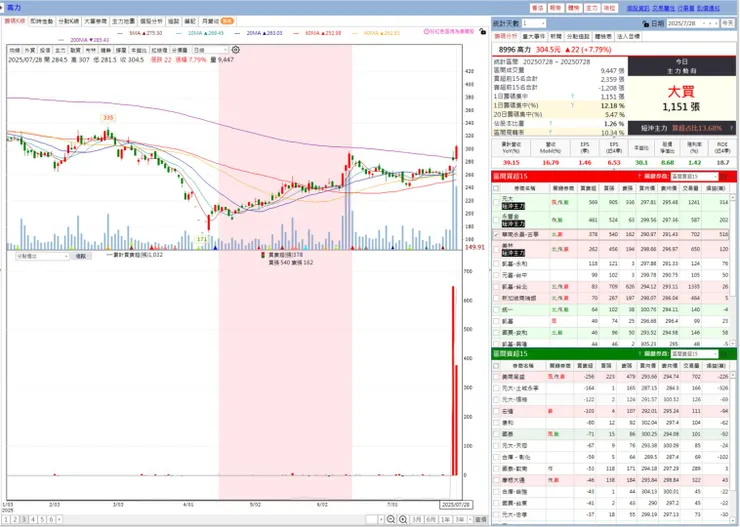Zoom in chart with the plus magnifier
740x527 pixels.
[x=403, y=519]
